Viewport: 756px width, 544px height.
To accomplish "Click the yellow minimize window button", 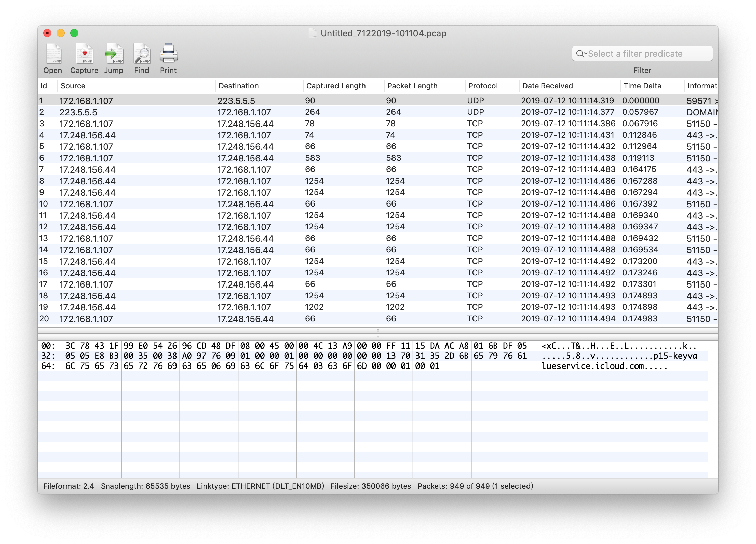I will (x=61, y=33).
